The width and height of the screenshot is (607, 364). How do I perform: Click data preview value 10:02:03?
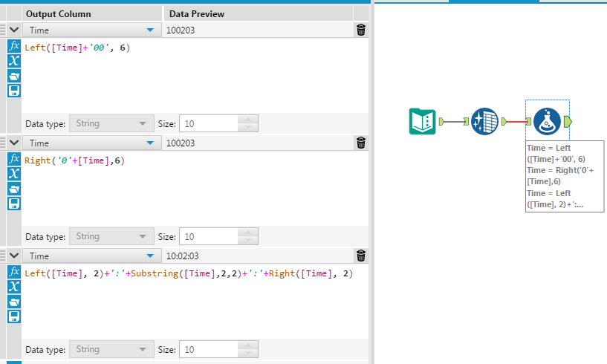tap(182, 256)
